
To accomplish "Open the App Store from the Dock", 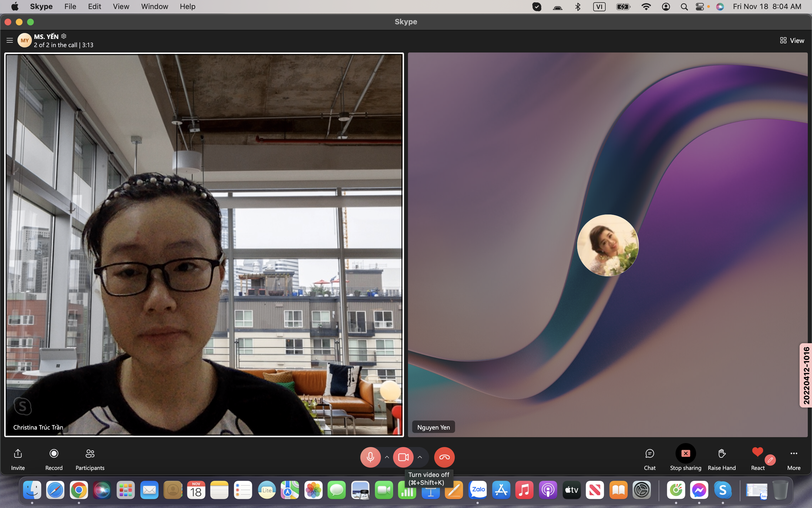I will 501,491.
